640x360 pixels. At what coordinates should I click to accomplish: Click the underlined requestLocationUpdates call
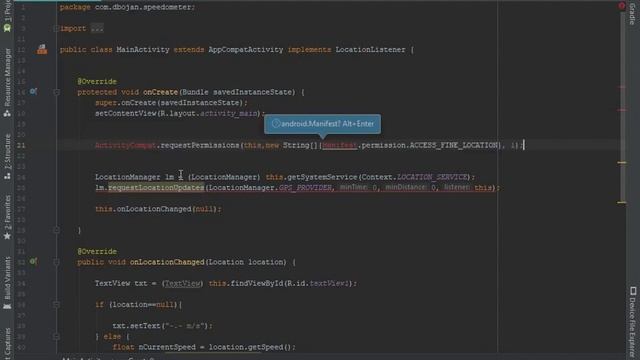(156, 188)
